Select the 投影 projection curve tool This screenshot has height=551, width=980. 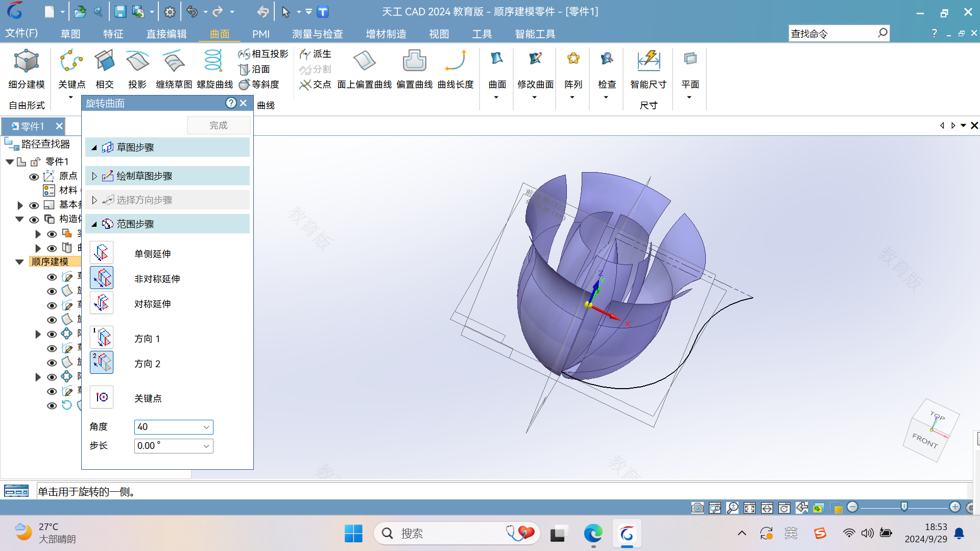tap(137, 69)
